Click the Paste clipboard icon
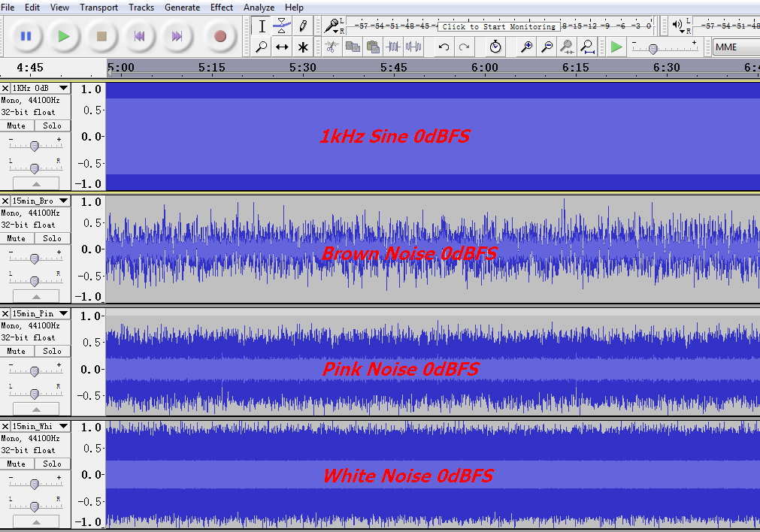760x532 pixels. pyautogui.click(x=373, y=47)
